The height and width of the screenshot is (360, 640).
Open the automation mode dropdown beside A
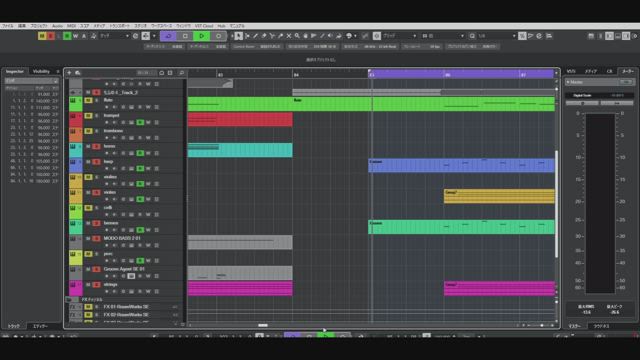tap(114, 36)
